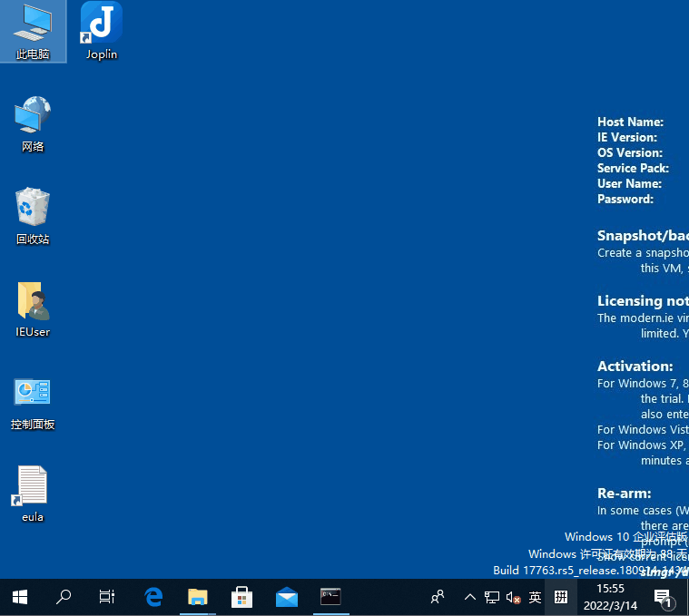Open the Windows Start menu
689x616 pixels.
click(20, 597)
